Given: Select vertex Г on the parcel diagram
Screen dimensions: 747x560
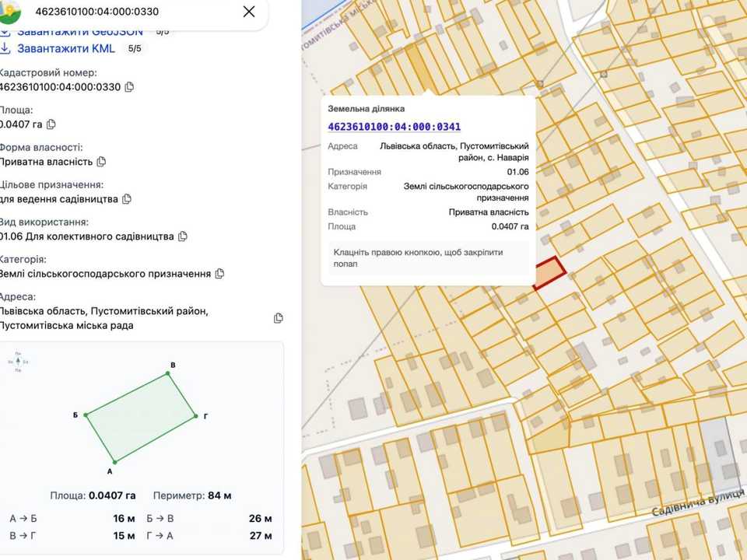Looking at the screenshot, I should (196, 416).
